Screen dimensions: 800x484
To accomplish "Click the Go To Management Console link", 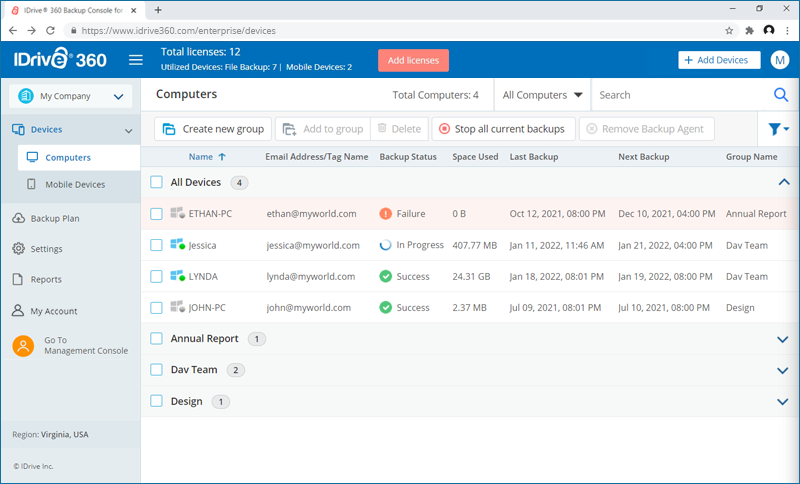I will (x=86, y=345).
